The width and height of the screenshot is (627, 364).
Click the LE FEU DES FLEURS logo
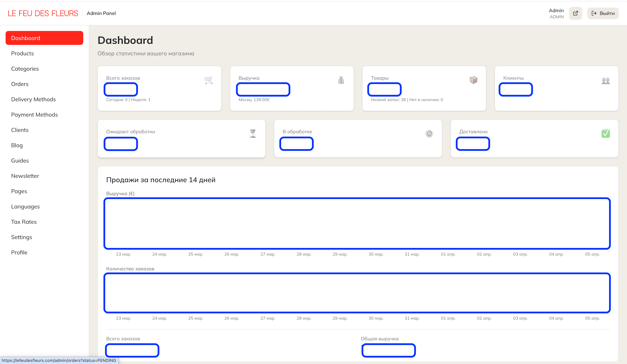coord(43,13)
